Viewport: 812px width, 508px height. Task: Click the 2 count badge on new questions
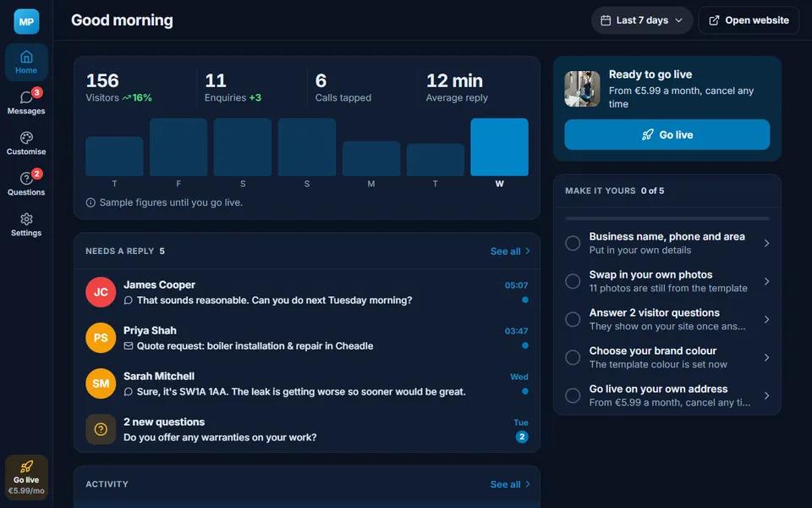522,437
